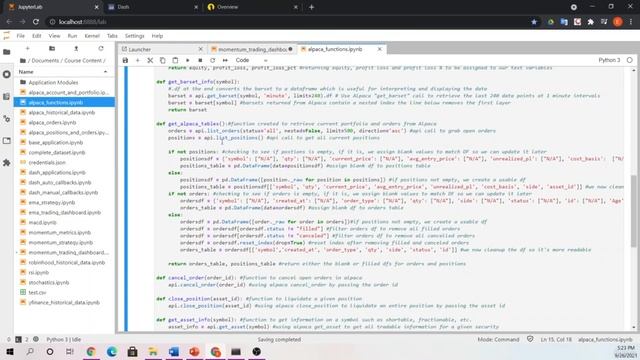
Task: Create a new launcher with plus icon
Action: [27, 49]
